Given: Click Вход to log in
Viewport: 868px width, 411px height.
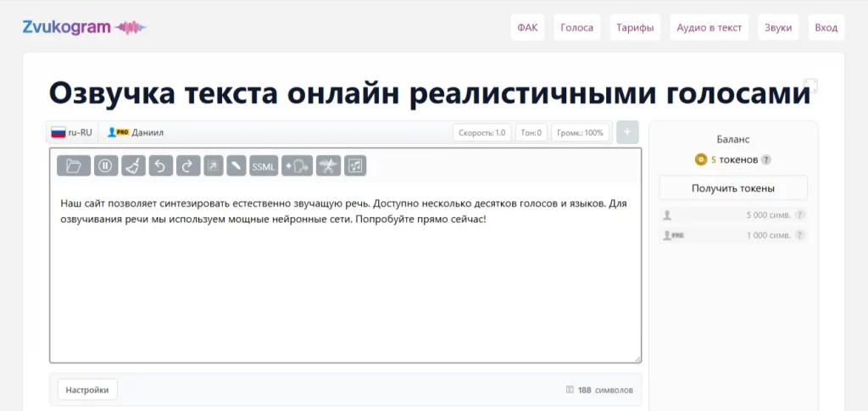Looking at the screenshot, I should (x=826, y=28).
